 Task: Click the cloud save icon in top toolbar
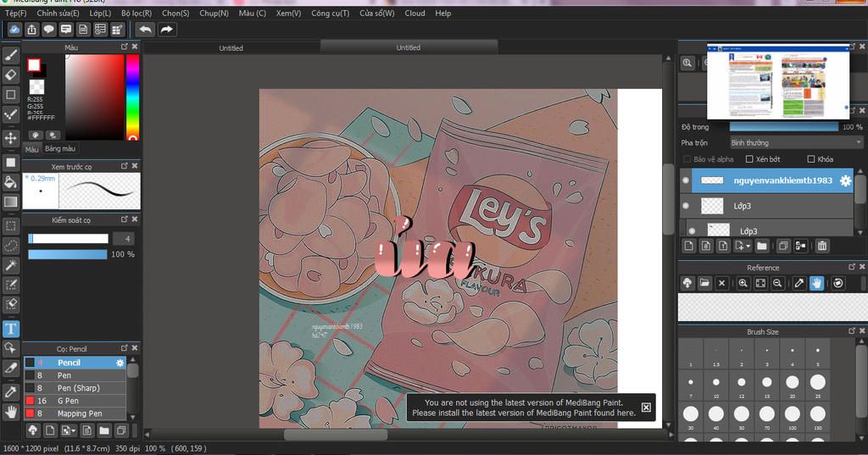point(14,30)
